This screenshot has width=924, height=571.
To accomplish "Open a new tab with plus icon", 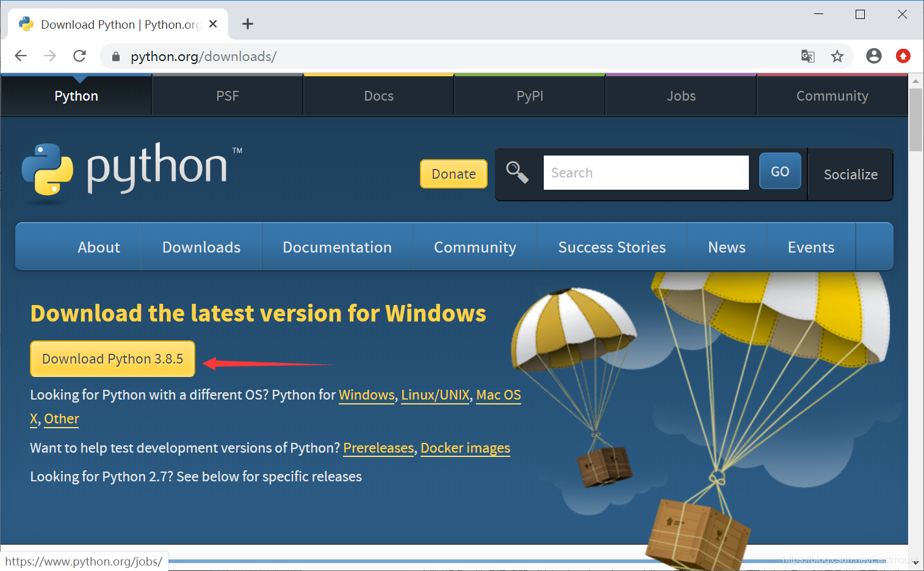I will [247, 24].
